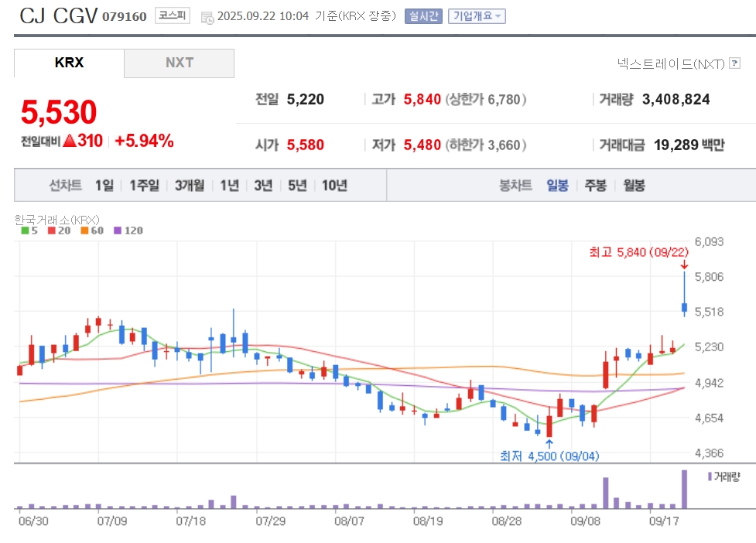Click the NXT help question mark icon

(x=734, y=63)
